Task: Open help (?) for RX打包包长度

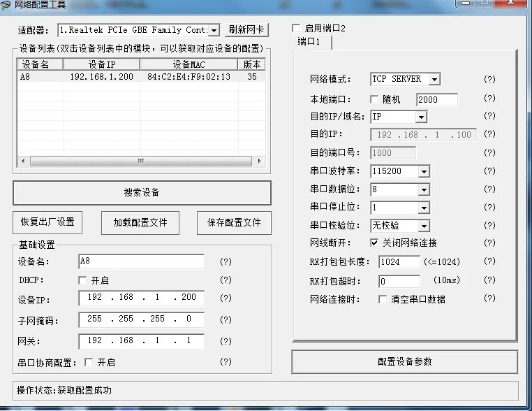Action: tap(489, 261)
